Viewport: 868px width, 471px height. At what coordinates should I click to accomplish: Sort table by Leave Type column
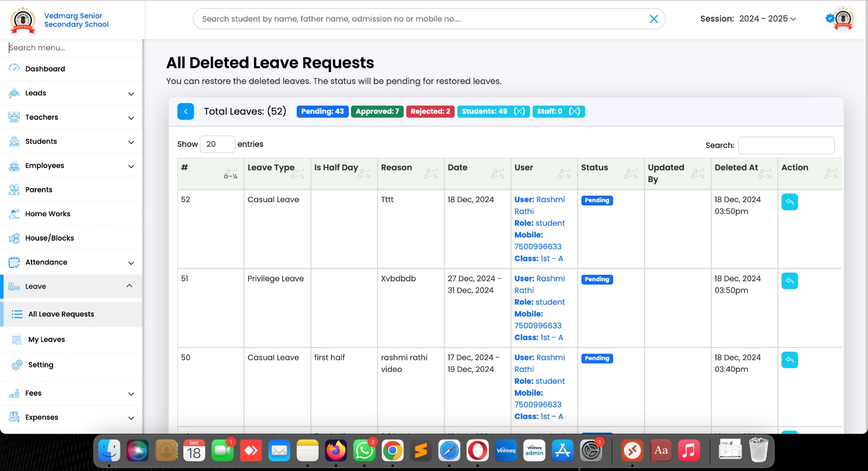(x=277, y=173)
